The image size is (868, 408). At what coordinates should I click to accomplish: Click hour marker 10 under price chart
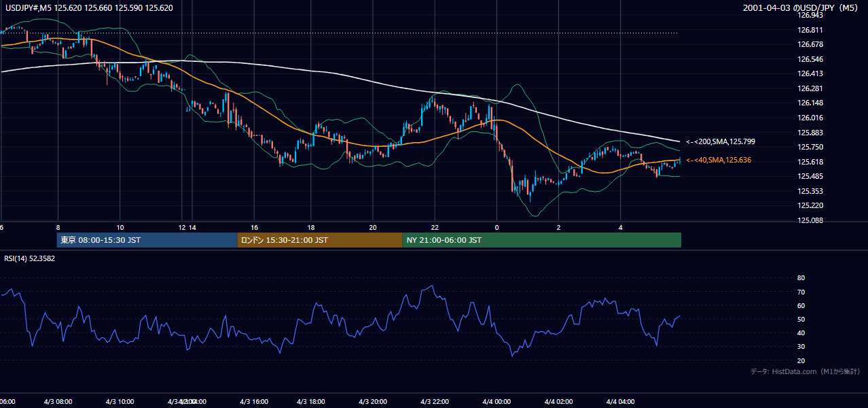click(x=120, y=227)
